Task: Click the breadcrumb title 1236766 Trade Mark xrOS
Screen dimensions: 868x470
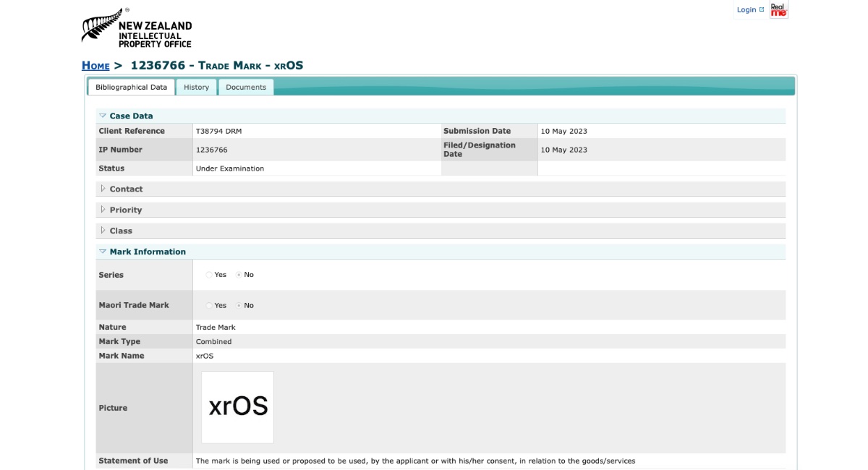Action: pyautogui.click(x=216, y=65)
